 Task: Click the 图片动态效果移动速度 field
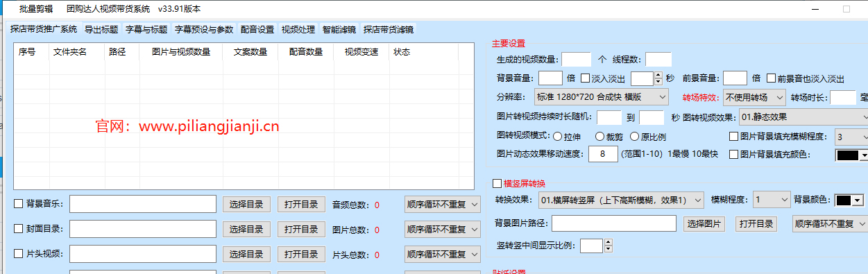(603, 154)
